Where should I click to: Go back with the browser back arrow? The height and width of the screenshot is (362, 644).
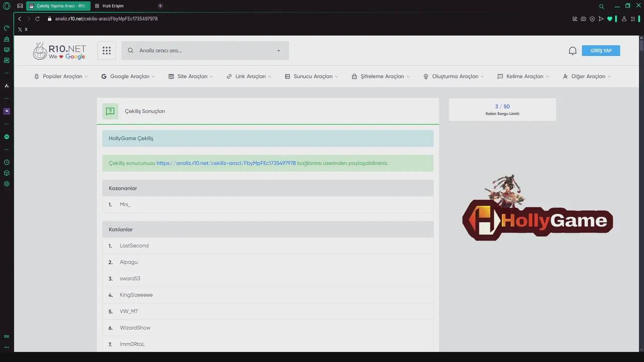[x=20, y=19]
